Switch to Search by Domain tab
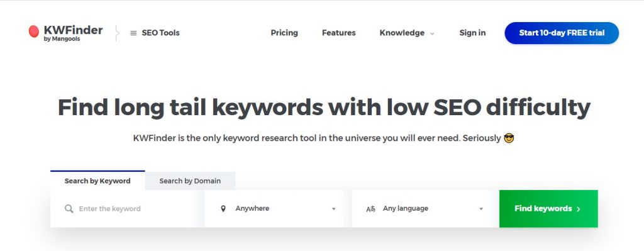 [x=190, y=181]
